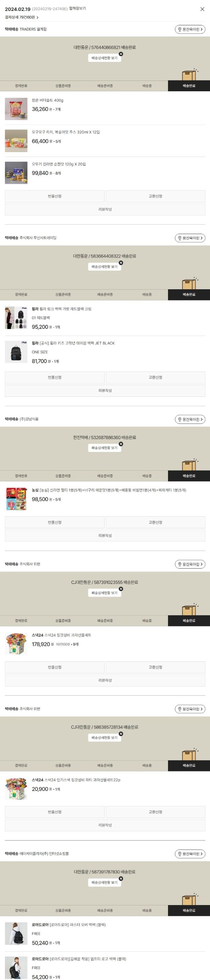The width and height of the screenshot is (210, 980).
Task: Open 팝콘 버터솔트 400g product thumbnail
Action: pyautogui.click(x=16, y=109)
